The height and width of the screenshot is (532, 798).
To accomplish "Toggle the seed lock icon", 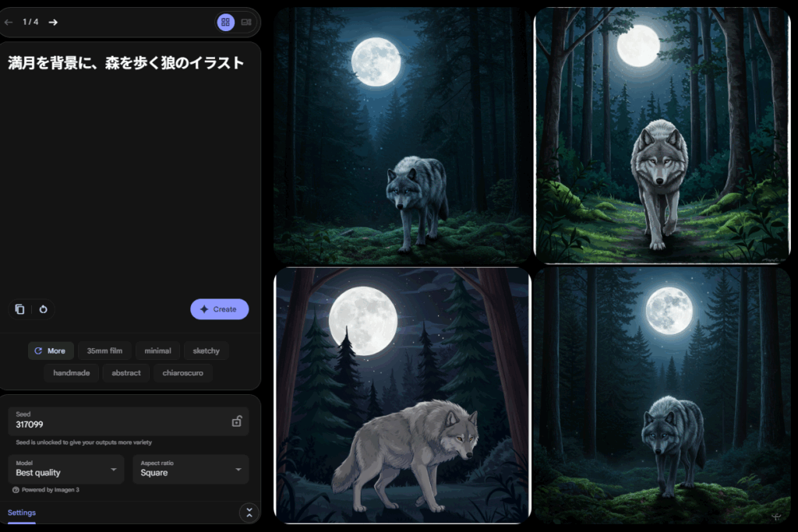I will point(236,421).
